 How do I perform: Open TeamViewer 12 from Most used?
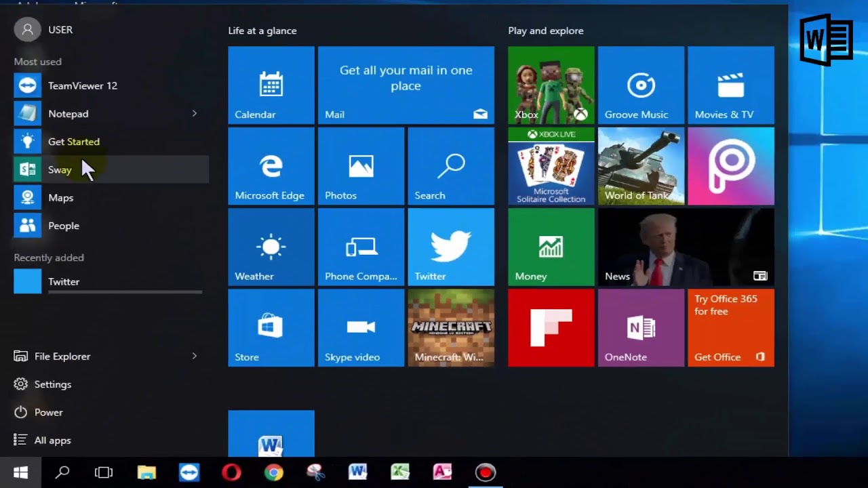111,85
